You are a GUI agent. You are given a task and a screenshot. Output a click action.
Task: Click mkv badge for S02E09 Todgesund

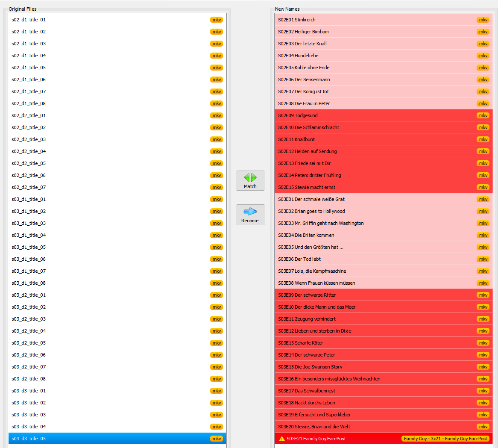click(x=483, y=115)
